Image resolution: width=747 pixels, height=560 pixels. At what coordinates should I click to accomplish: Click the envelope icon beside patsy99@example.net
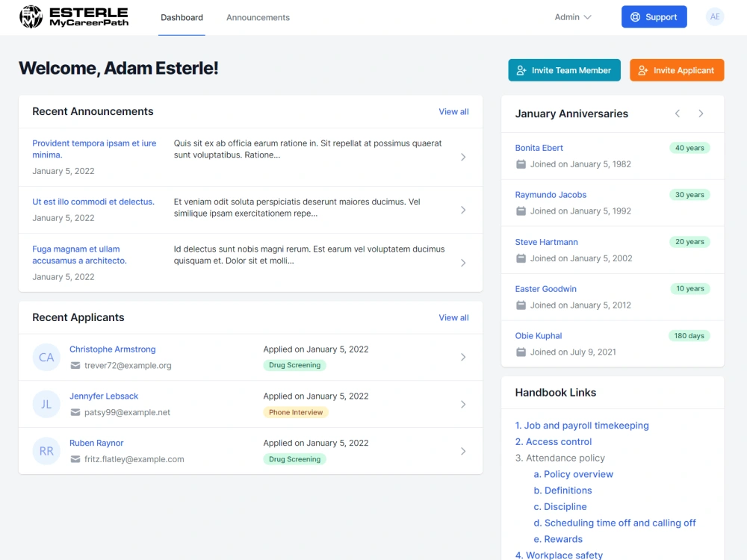pyautogui.click(x=75, y=412)
